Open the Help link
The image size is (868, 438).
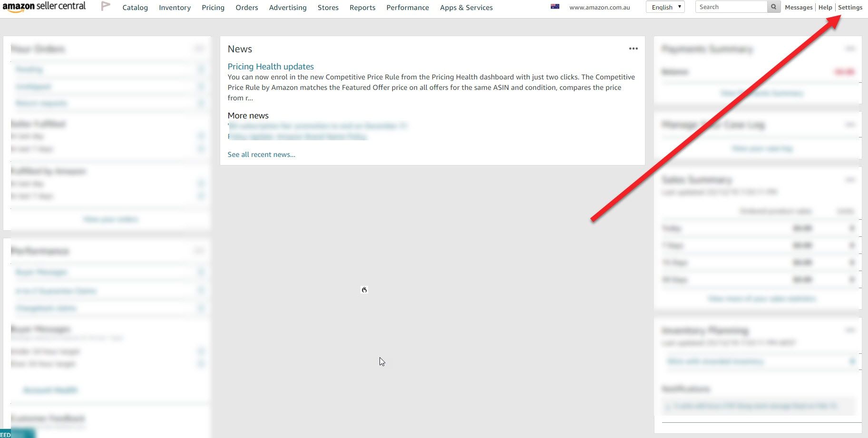point(825,7)
